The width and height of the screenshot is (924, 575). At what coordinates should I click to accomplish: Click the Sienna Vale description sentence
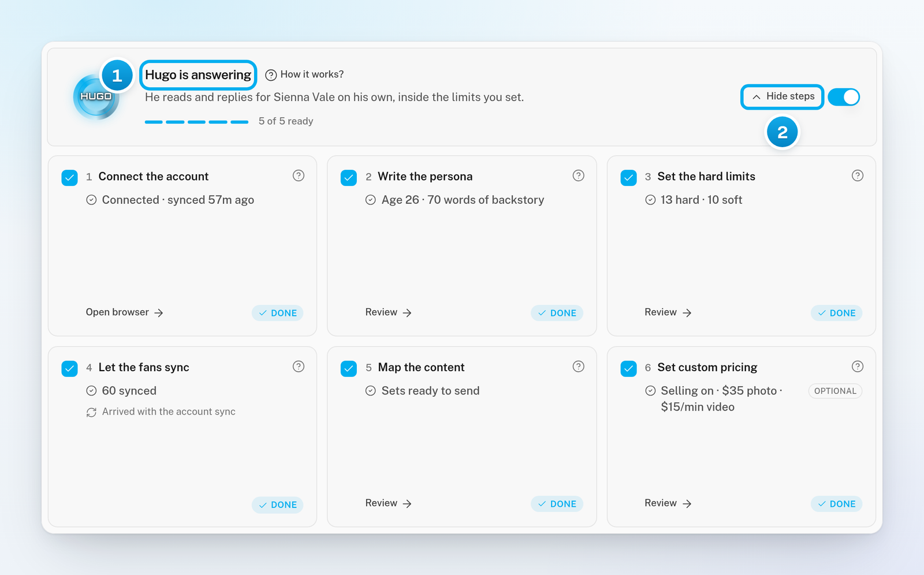pyautogui.click(x=334, y=98)
